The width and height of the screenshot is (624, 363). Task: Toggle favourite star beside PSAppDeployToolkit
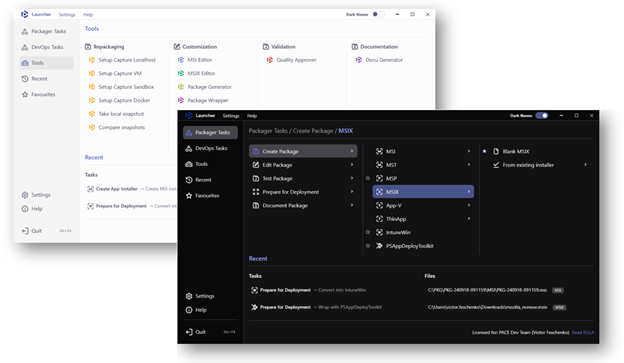coord(368,246)
